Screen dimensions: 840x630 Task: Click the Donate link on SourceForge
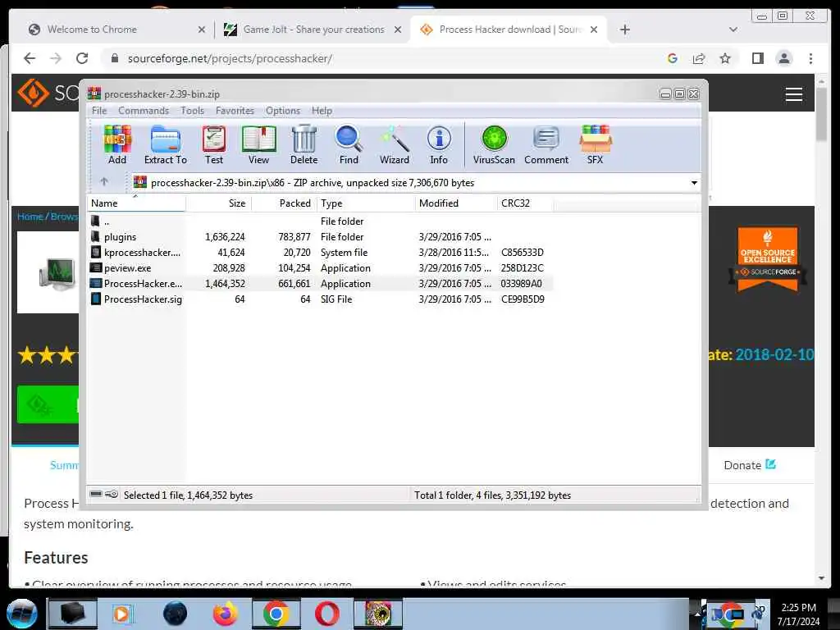pyautogui.click(x=750, y=465)
